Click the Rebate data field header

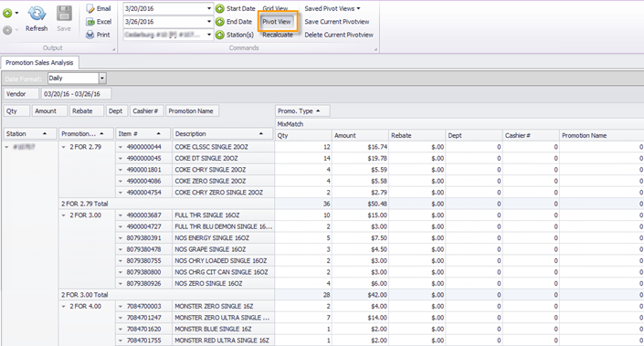86,110
